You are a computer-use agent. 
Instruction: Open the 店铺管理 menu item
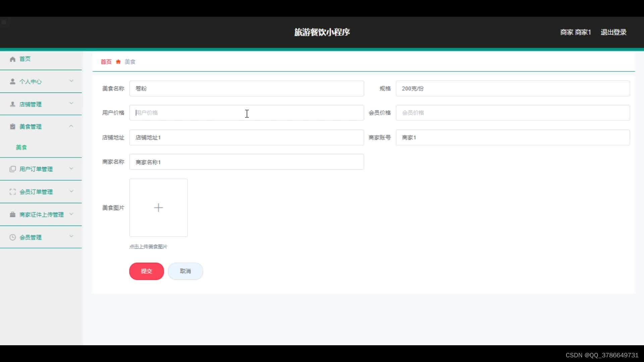[x=41, y=104]
